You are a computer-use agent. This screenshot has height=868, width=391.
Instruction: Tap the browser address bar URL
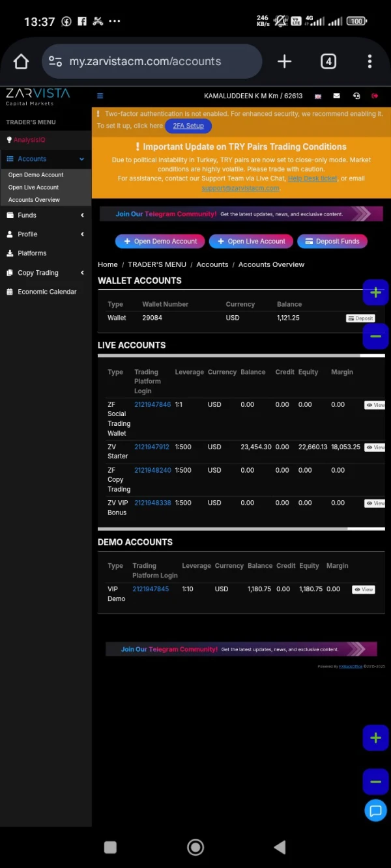coord(145,61)
